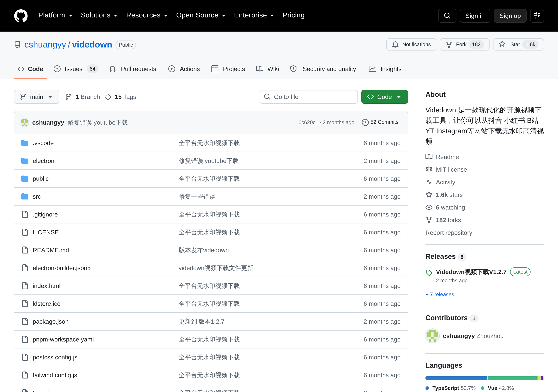Screen dimensions: 558x392
Task: Click the Sign up button
Action: 510,16
